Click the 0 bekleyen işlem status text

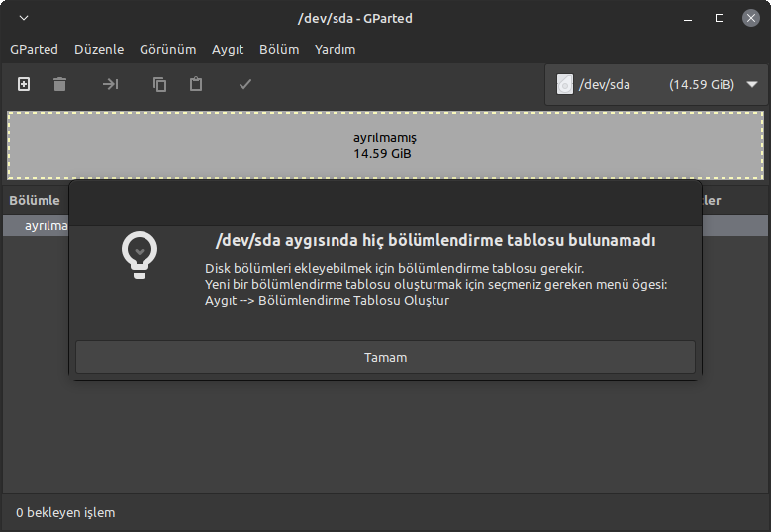pyautogui.click(x=65, y=513)
